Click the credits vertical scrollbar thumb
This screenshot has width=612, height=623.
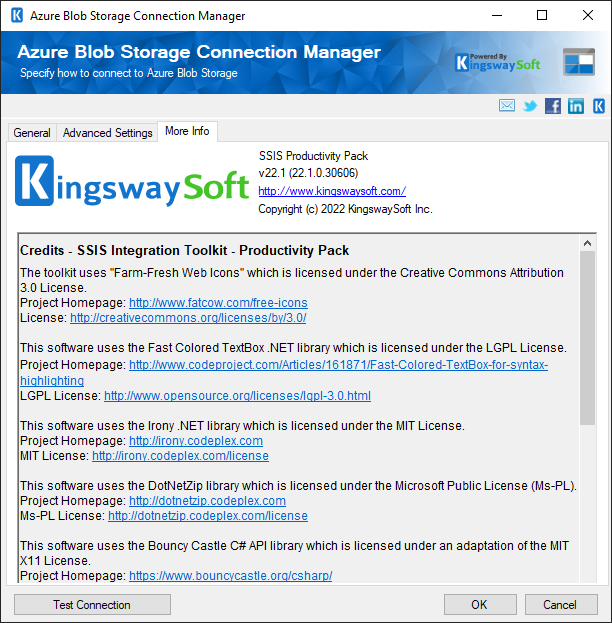[x=587, y=338]
